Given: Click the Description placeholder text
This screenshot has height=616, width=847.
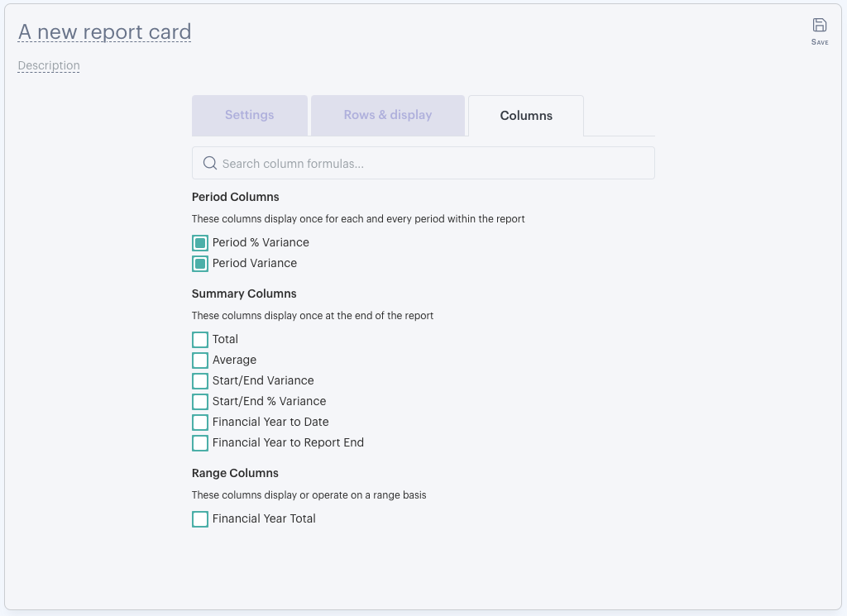Looking at the screenshot, I should coord(49,66).
